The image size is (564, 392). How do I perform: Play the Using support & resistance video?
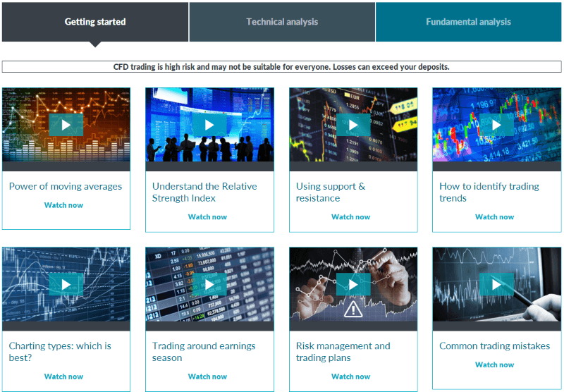pos(353,125)
